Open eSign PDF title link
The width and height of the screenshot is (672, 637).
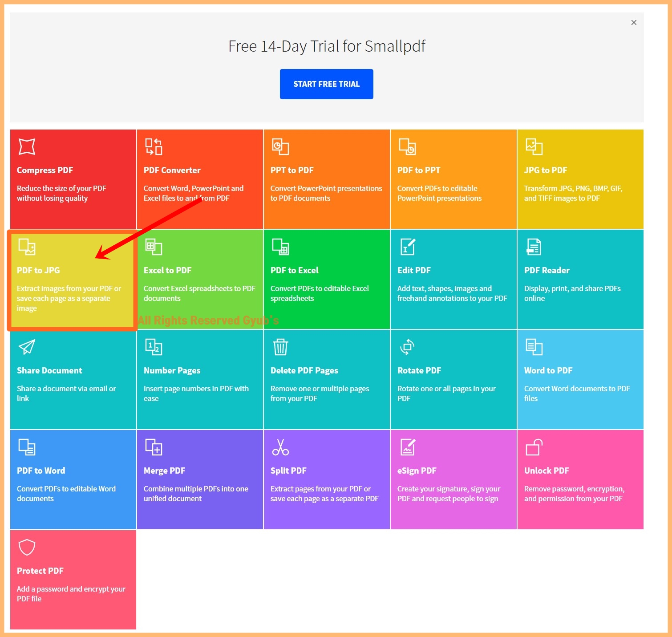tap(417, 471)
